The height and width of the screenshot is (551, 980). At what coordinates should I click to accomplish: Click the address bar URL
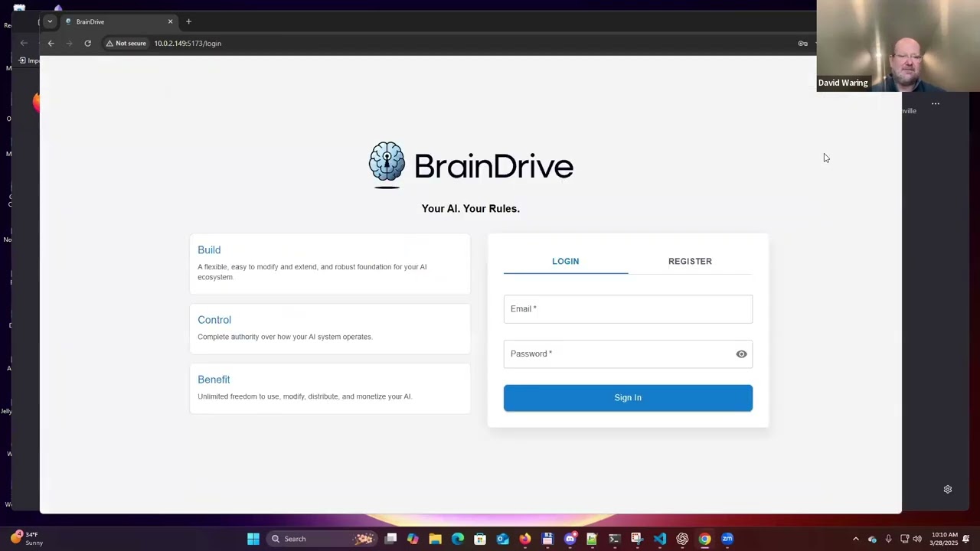coord(188,44)
